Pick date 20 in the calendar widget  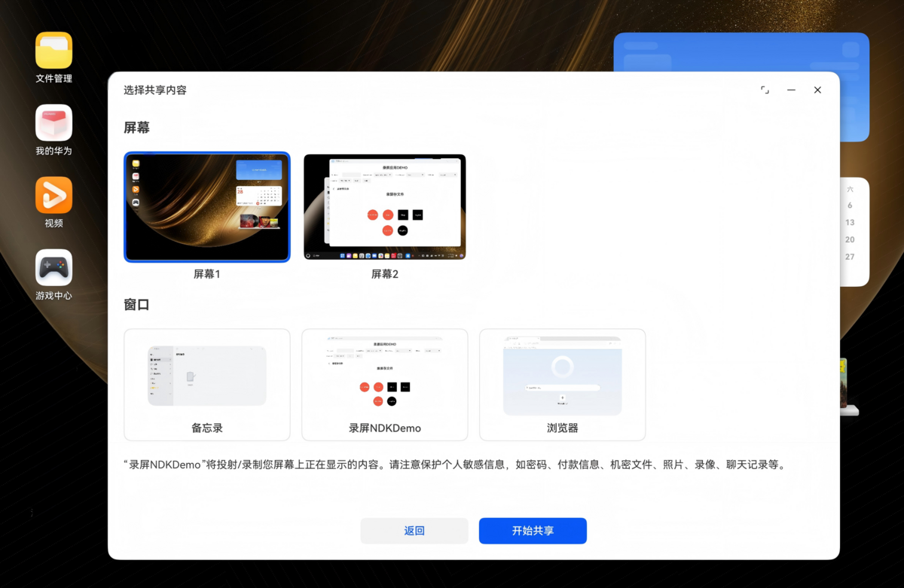850,240
